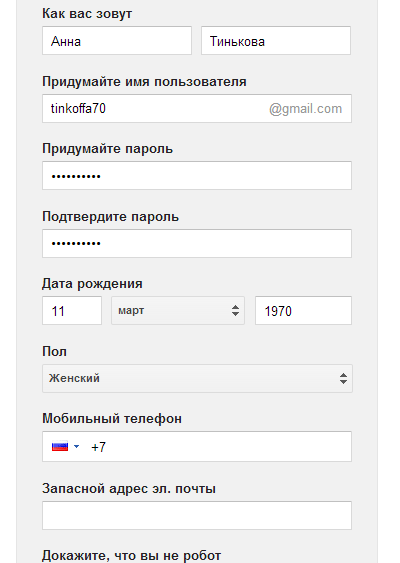The image size is (400, 563).
Task: Click the Russian flag country icon
Action: tap(60, 447)
